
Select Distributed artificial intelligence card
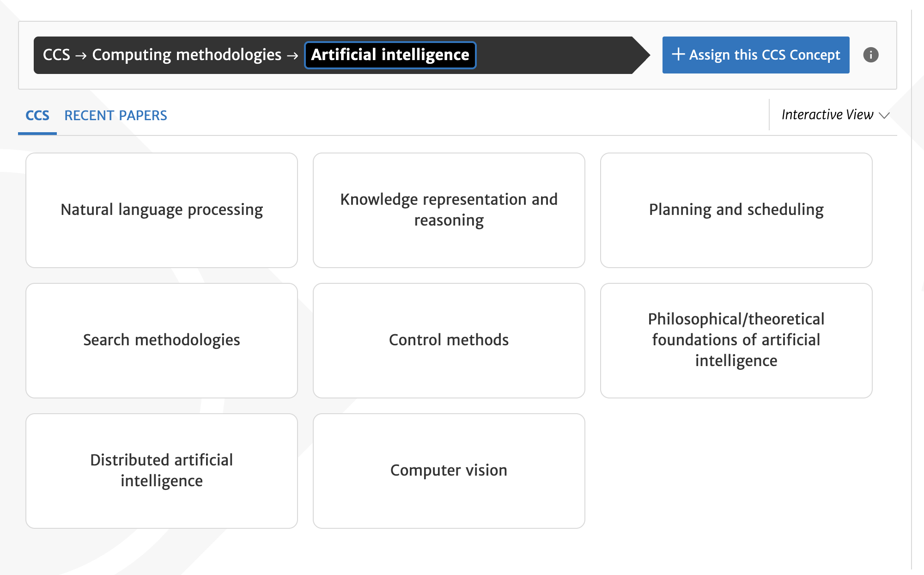(162, 471)
